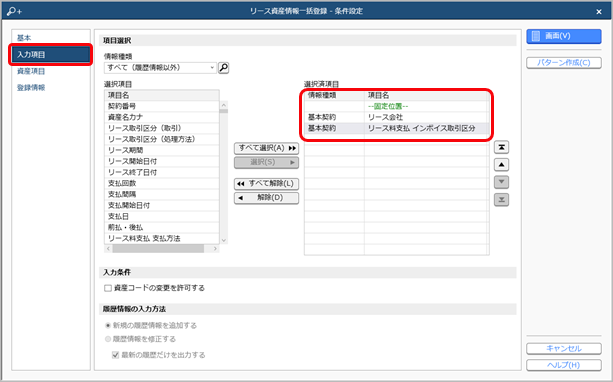Image resolution: width=613 pixels, height=382 pixels.
Task: Click すべて解除(L) button
Action: tap(267, 183)
